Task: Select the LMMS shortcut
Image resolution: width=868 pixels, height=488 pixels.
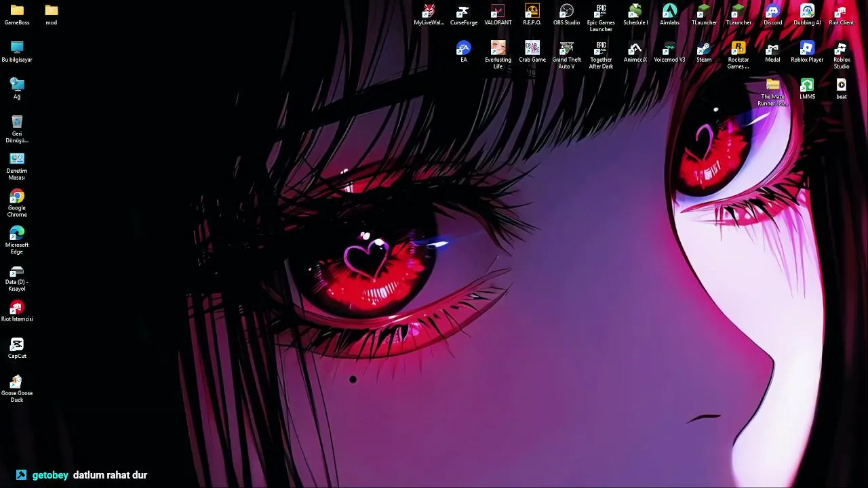Action: (x=807, y=89)
